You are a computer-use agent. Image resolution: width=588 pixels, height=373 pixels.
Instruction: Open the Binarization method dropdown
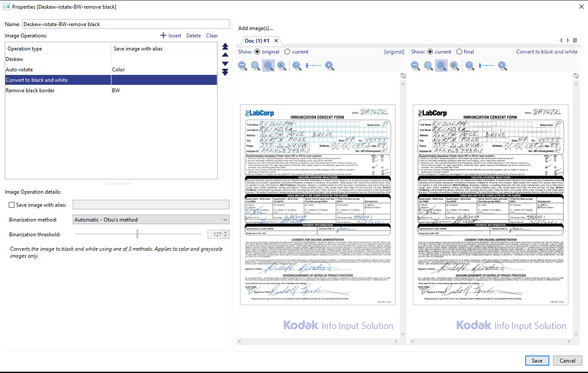pos(151,219)
